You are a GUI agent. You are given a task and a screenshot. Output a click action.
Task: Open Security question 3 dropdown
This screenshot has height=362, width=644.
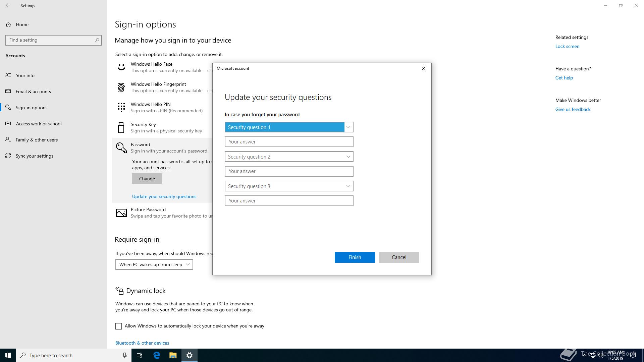[289, 186]
